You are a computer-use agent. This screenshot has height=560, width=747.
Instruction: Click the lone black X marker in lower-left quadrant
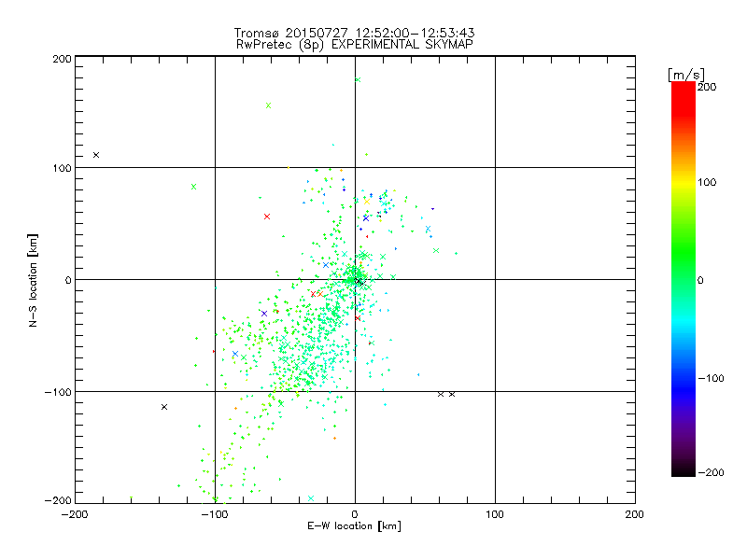(x=164, y=407)
